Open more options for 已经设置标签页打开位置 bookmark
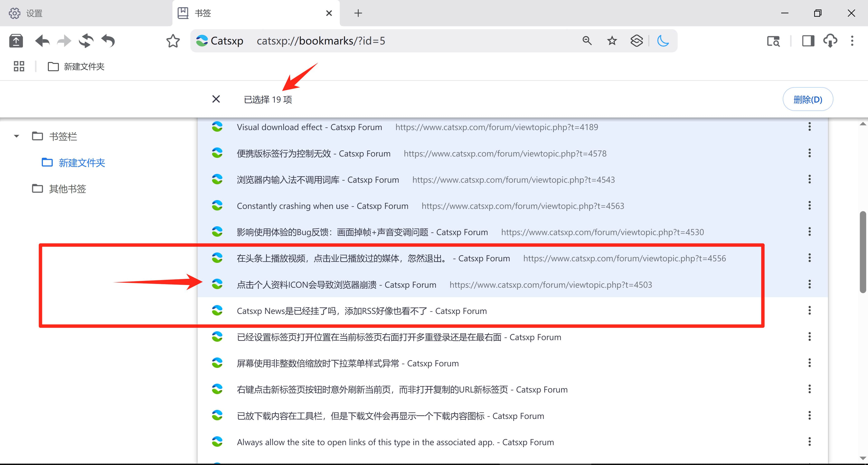 [x=809, y=337]
